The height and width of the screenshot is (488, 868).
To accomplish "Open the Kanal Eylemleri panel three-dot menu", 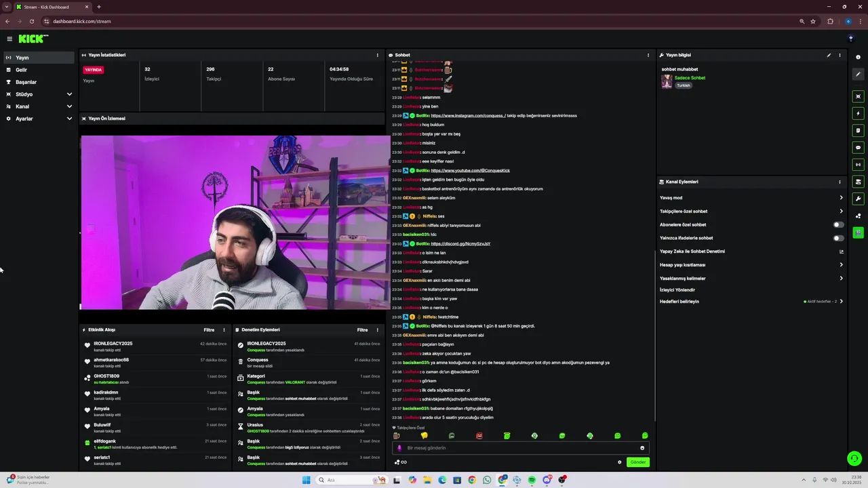I will point(840,182).
